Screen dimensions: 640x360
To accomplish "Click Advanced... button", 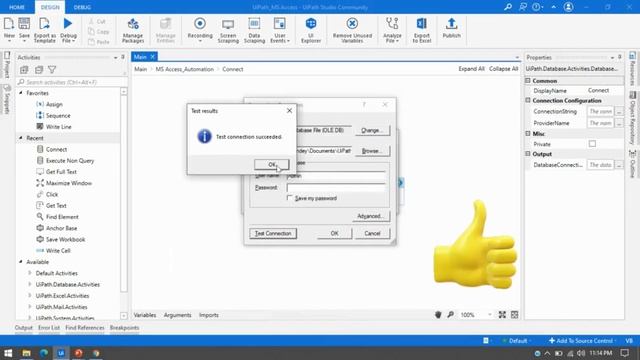I will tap(371, 216).
